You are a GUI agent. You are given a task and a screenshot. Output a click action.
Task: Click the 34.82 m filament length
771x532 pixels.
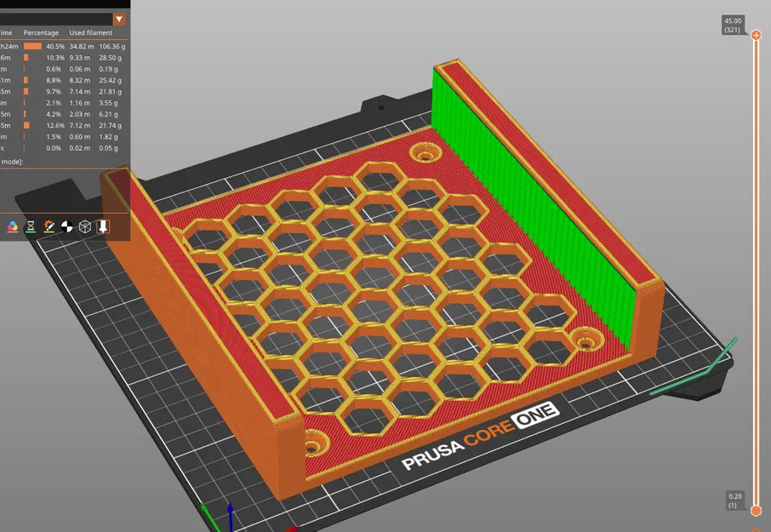pos(81,46)
